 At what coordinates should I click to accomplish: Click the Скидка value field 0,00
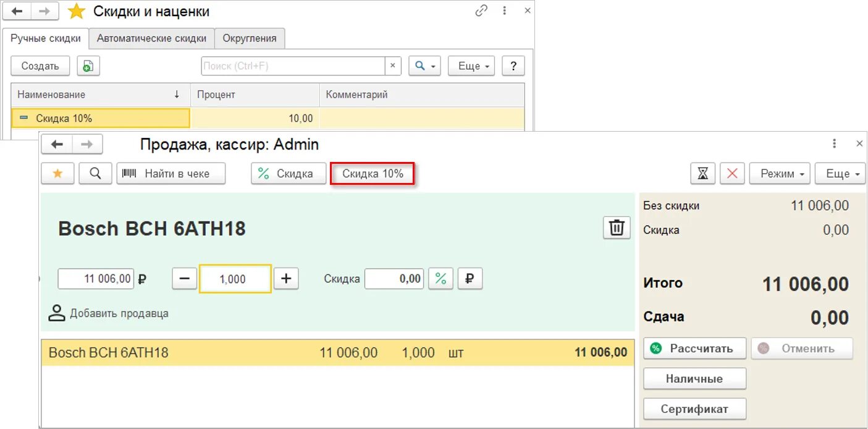point(394,279)
